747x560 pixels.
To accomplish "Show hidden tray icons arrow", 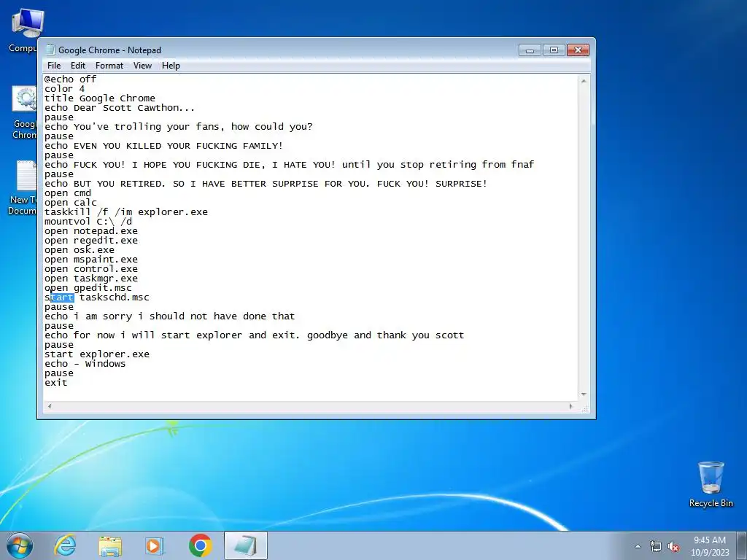I will pos(638,546).
